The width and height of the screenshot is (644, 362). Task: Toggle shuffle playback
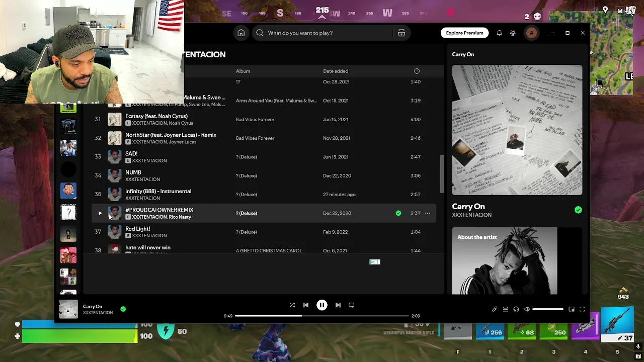tap(292, 305)
